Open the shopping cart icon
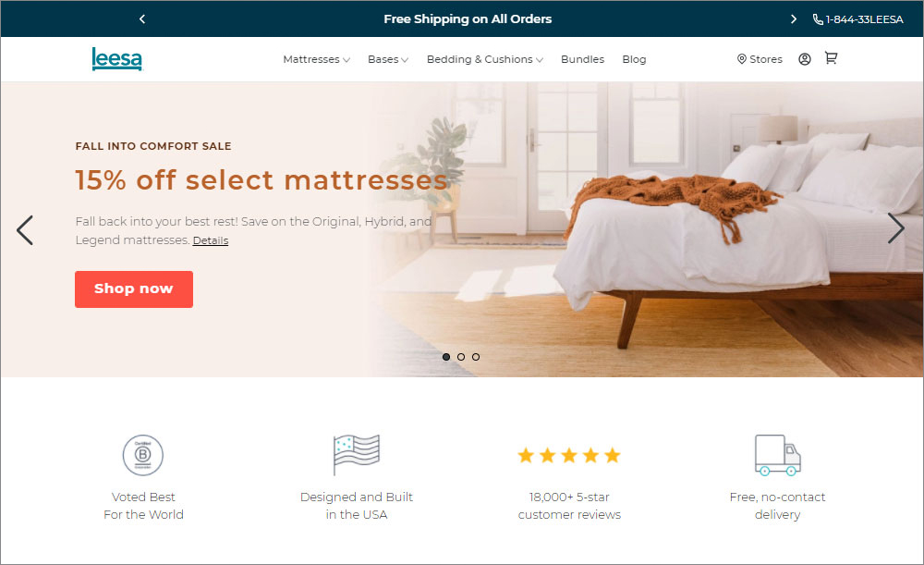Screen dimensions: 924x565 pos(831,58)
